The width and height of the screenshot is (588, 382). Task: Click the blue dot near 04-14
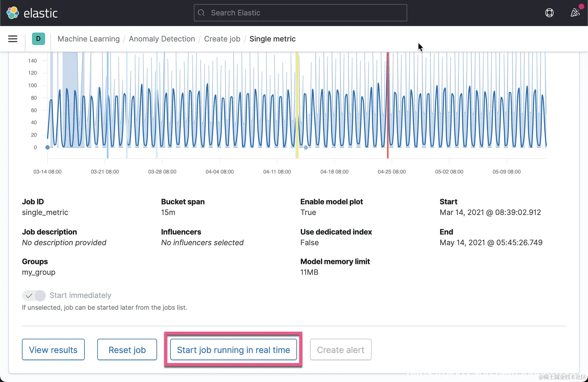point(306,147)
